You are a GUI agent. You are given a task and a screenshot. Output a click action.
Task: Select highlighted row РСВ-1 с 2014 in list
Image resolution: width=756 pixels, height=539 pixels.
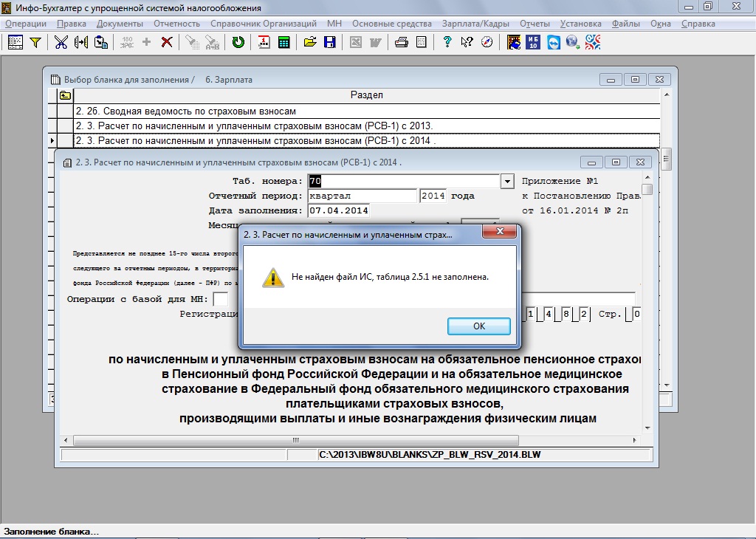[366, 141]
